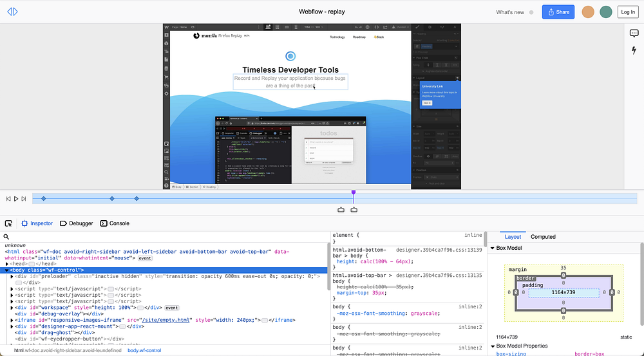Screen dimensions: 644x356
Task: Open the events lightning bolt panel
Action: click(634, 50)
